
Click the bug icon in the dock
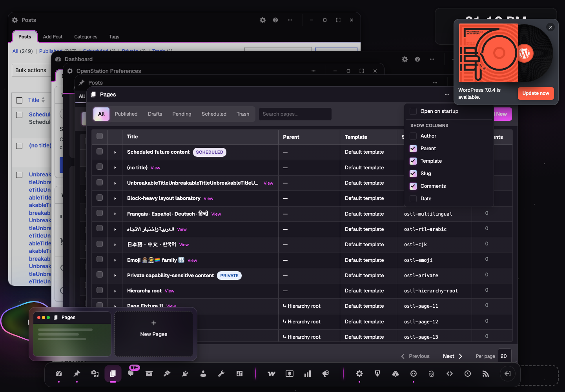395,374
